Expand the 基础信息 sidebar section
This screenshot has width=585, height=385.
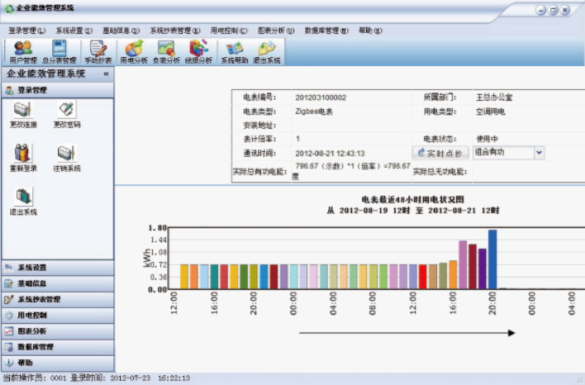click(58, 284)
